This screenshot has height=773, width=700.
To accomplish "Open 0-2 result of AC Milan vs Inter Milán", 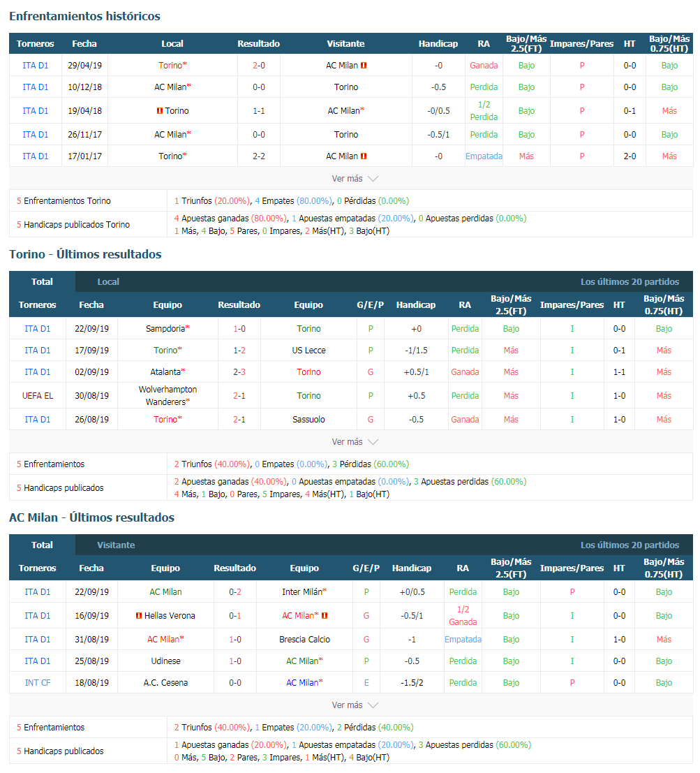I will (x=235, y=591).
